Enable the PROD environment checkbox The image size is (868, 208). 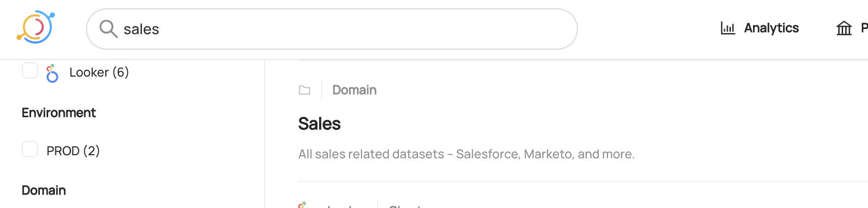(30, 150)
